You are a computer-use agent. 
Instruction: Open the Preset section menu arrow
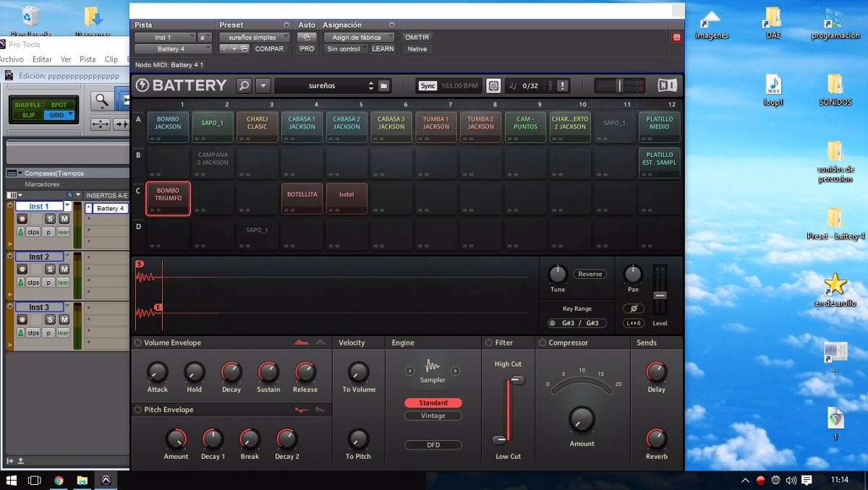(286, 25)
